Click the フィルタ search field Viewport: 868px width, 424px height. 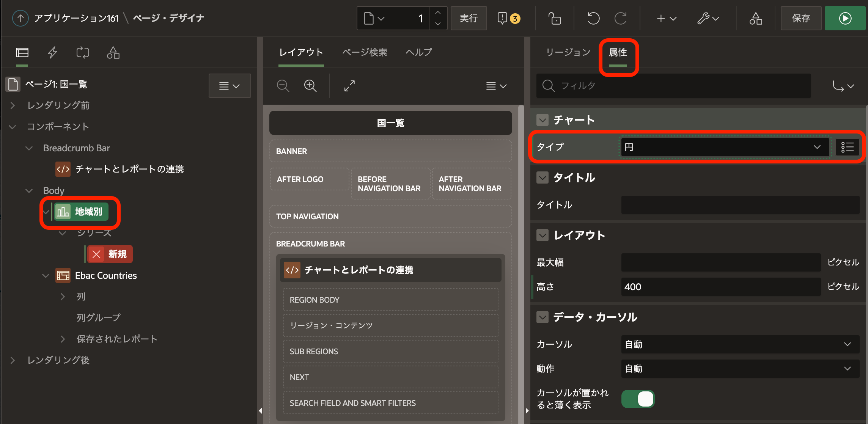(674, 86)
